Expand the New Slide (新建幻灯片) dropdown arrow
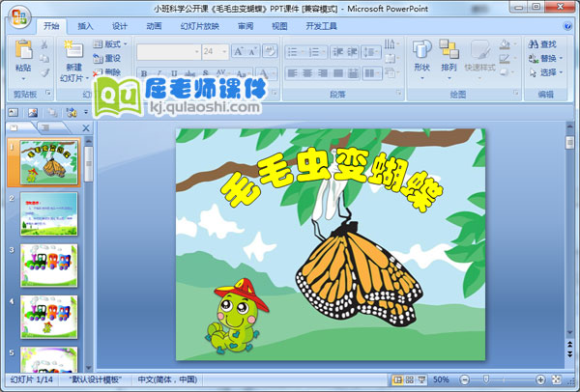Screen dimensions: 580x392 tap(87, 78)
